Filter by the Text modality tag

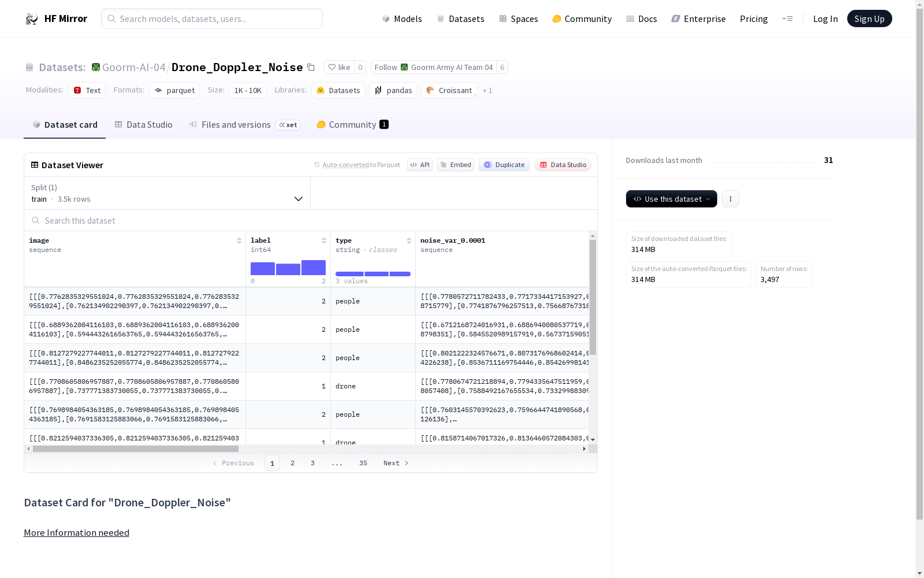[87, 90]
